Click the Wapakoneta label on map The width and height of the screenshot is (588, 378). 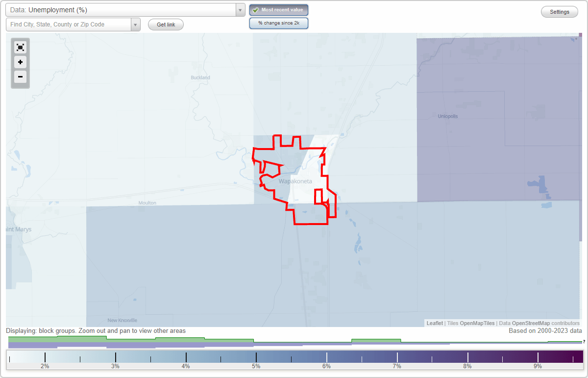click(295, 181)
